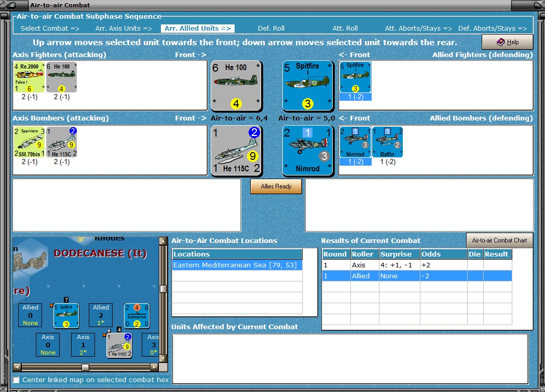Open the Air-to-air Combat Chart
The image size is (545, 392).
[x=499, y=240]
